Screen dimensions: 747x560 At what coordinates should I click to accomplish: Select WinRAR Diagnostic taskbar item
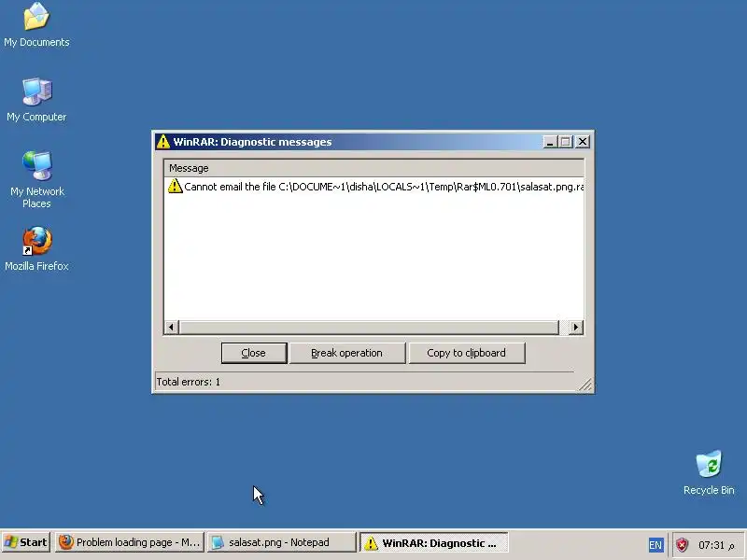tap(433, 543)
